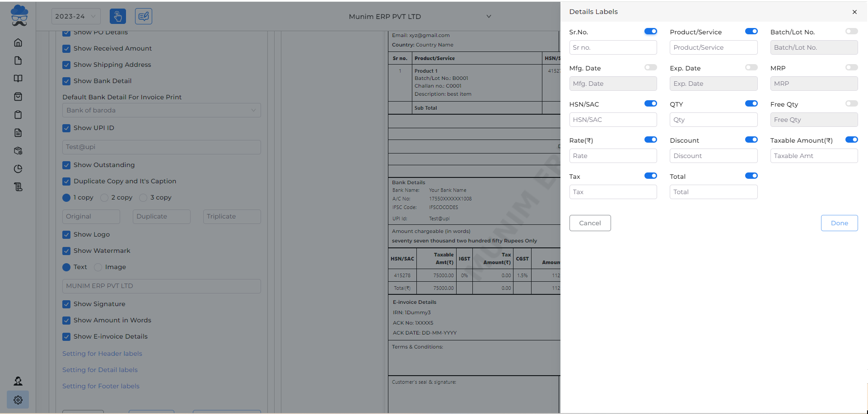
Task: Uncheck Show Received Amount
Action: click(x=66, y=48)
